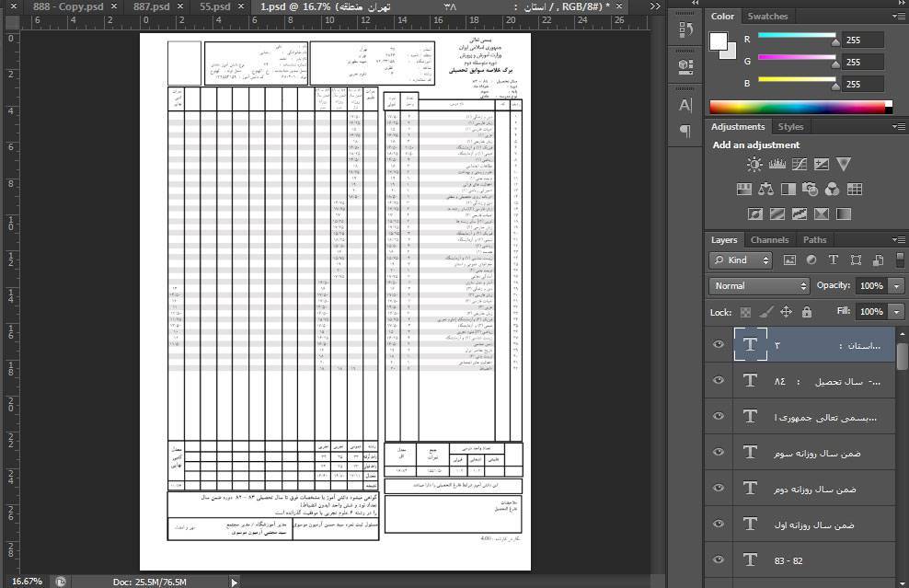909x588 pixels.
Task: Open the Adjustments panel options menu
Action: (899, 126)
